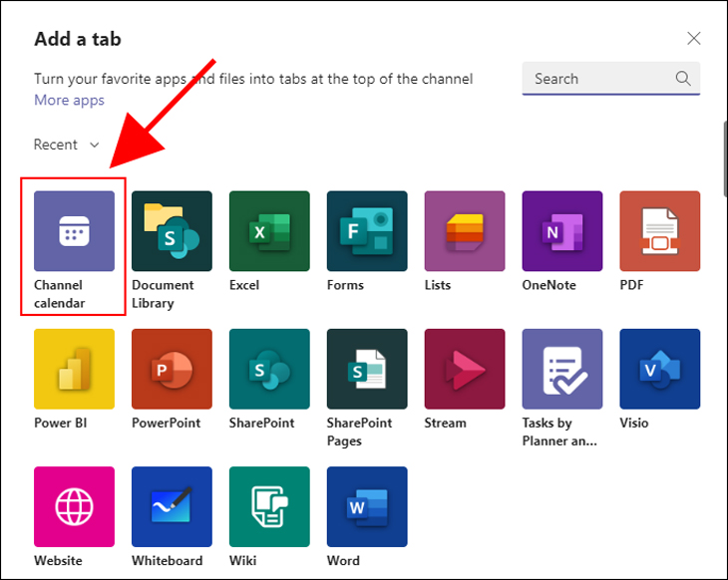728x580 pixels.
Task: Click the magnifier search icon
Action: [x=683, y=78]
